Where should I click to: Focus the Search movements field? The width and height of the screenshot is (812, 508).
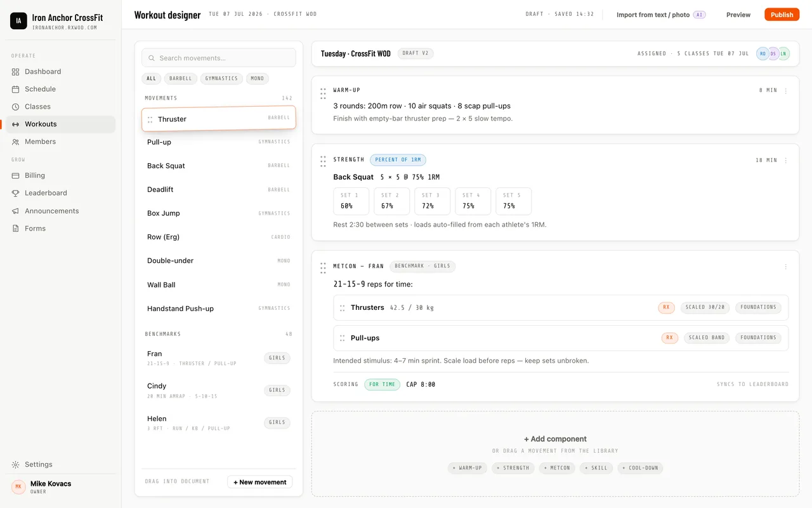(x=219, y=58)
